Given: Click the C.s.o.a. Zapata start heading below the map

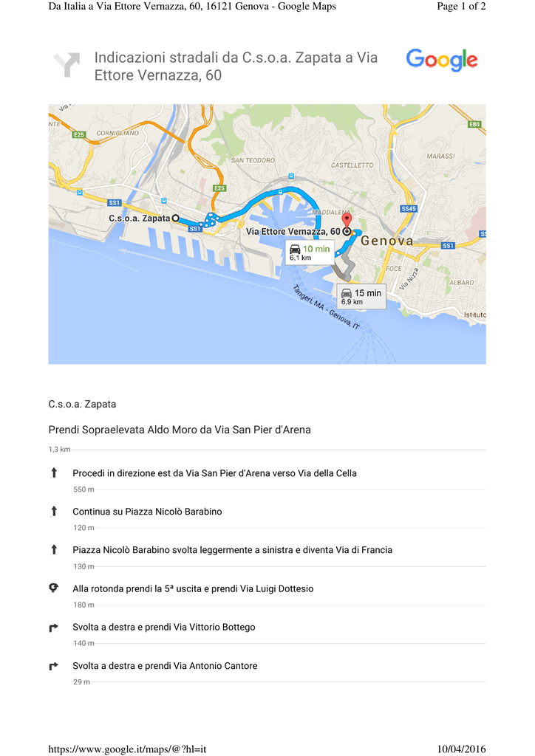Looking at the screenshot, I should point(82,404).
